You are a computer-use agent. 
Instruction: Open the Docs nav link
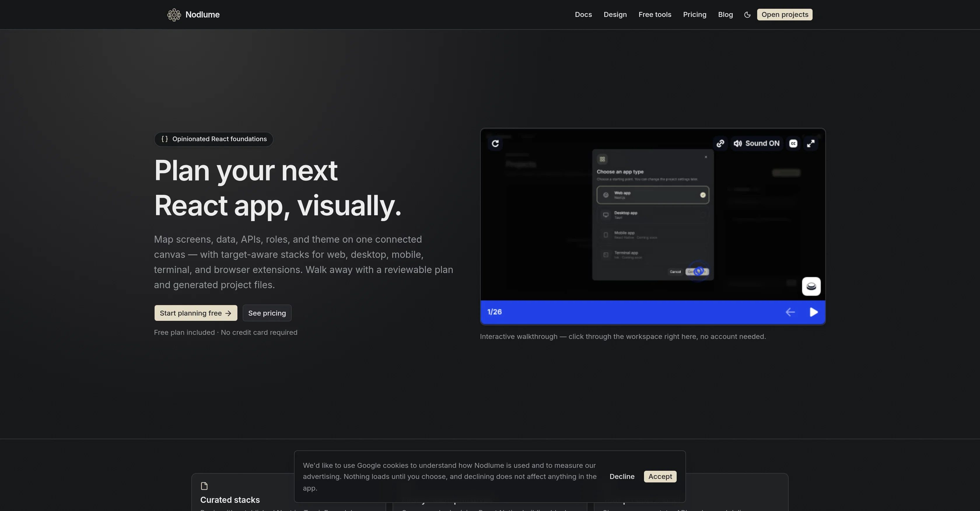point(583,15)
